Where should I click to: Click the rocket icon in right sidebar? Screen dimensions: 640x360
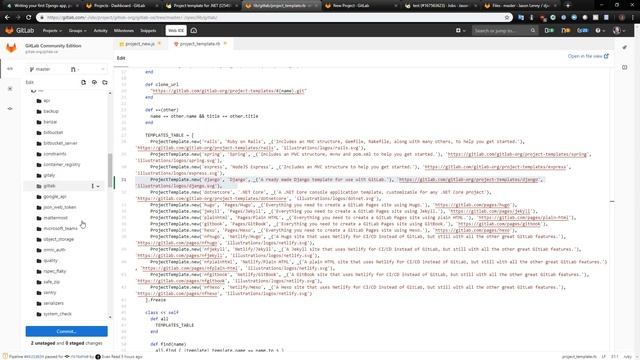coord(624,47)
